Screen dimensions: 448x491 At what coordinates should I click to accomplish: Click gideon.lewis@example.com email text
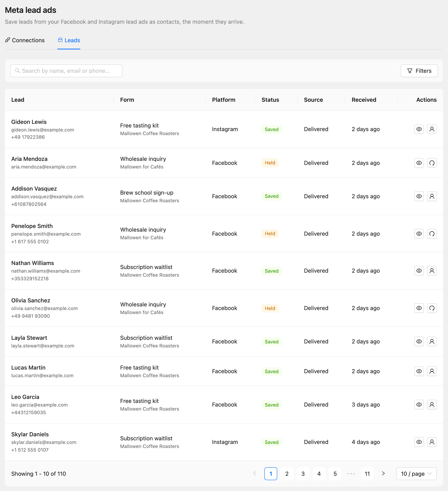coord(43,130)
